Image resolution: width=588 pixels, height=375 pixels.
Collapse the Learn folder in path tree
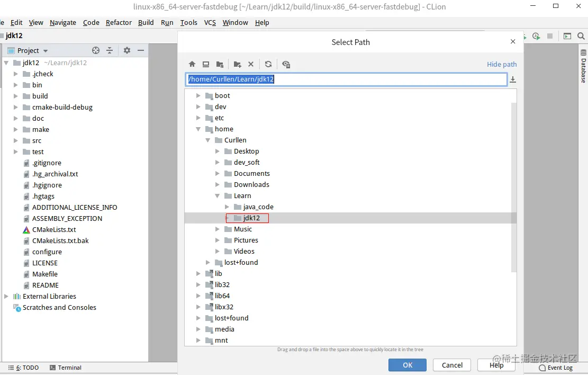[x=217, y=195]
